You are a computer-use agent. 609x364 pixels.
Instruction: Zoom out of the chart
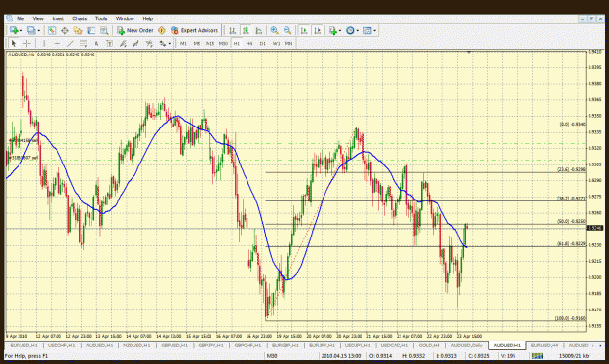[x=287, y=30]
